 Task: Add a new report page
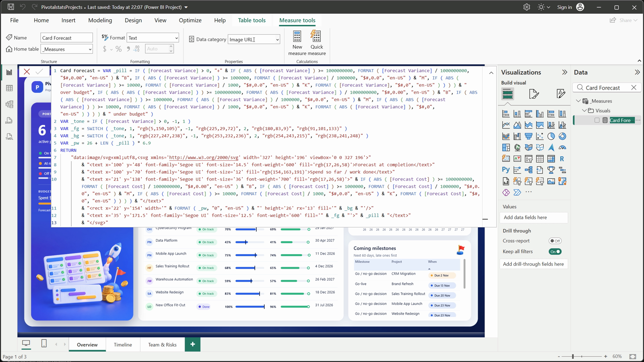pos(193,344)
